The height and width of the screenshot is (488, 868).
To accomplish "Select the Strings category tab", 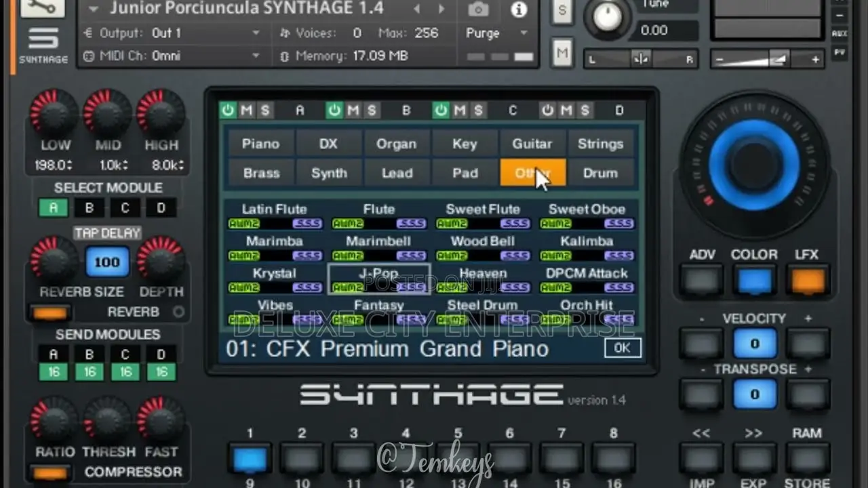I will pos(600,144).
